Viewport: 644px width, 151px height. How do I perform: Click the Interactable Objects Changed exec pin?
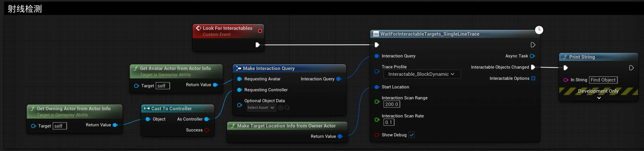[533, 67]
